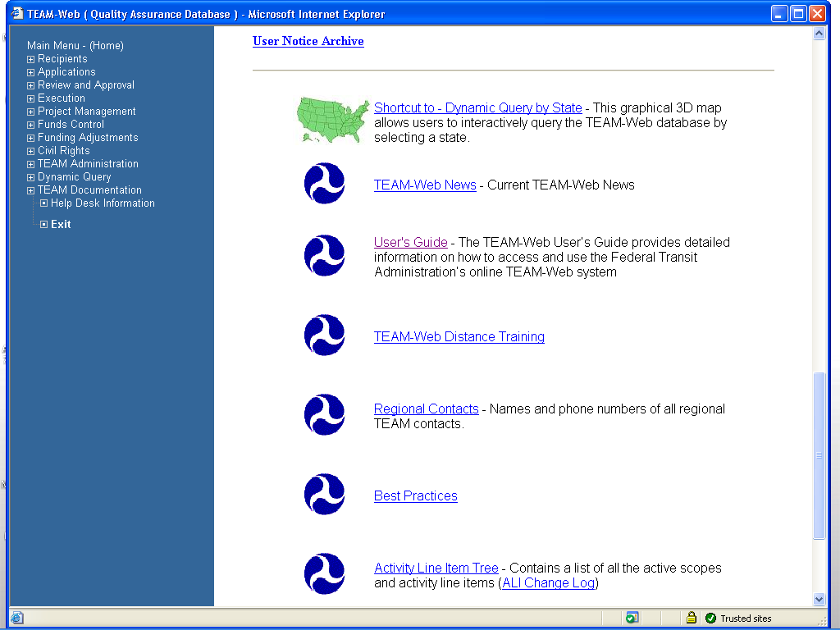Click the square bullet beside Exit
Screen dimensions: 840x630
(44, 225)
